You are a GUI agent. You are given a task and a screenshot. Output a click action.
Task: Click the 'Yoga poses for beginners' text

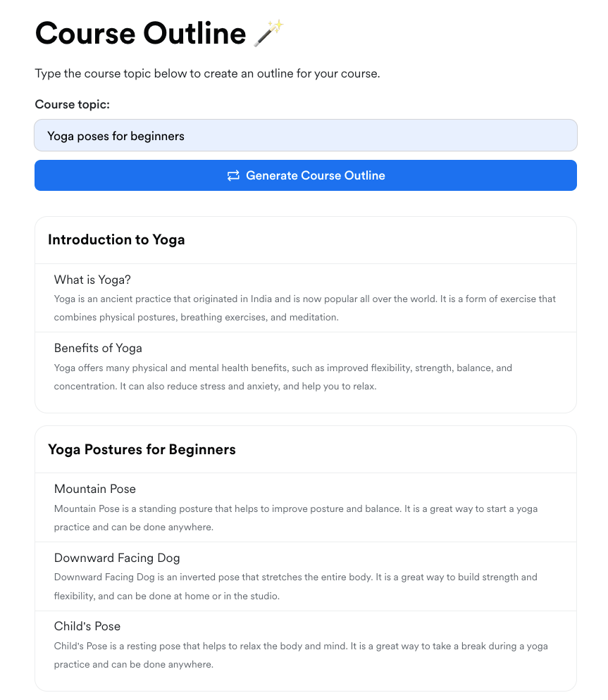click(116, 136)
